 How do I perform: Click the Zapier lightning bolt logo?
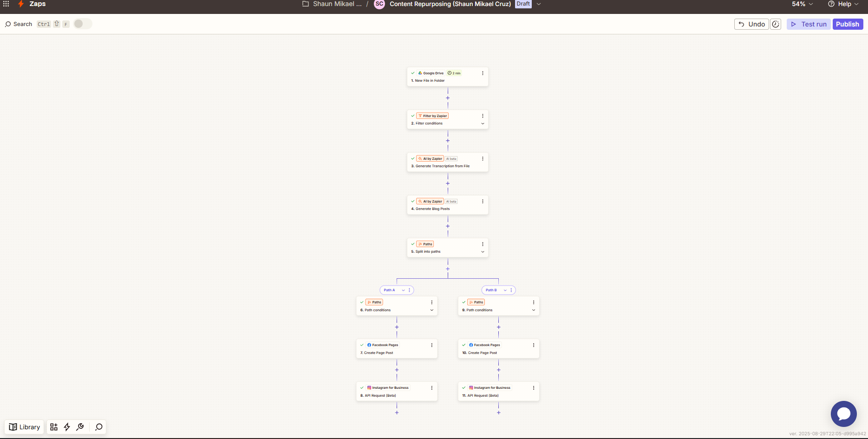[x=21, y=4]
